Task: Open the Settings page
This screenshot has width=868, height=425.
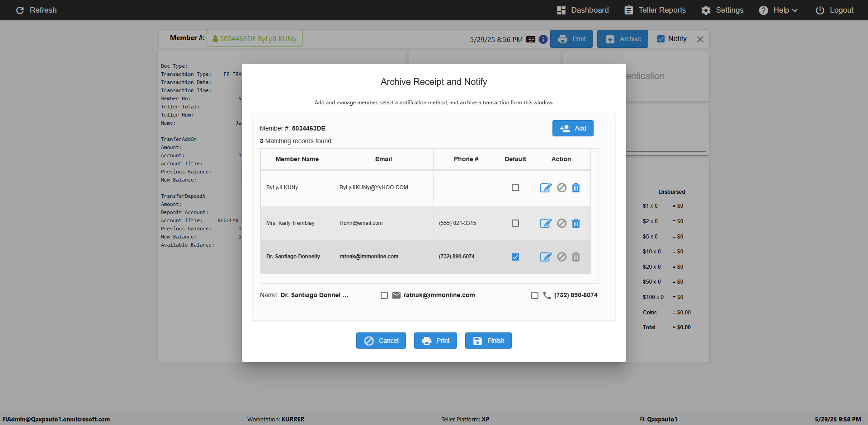Action: [722, 10]
